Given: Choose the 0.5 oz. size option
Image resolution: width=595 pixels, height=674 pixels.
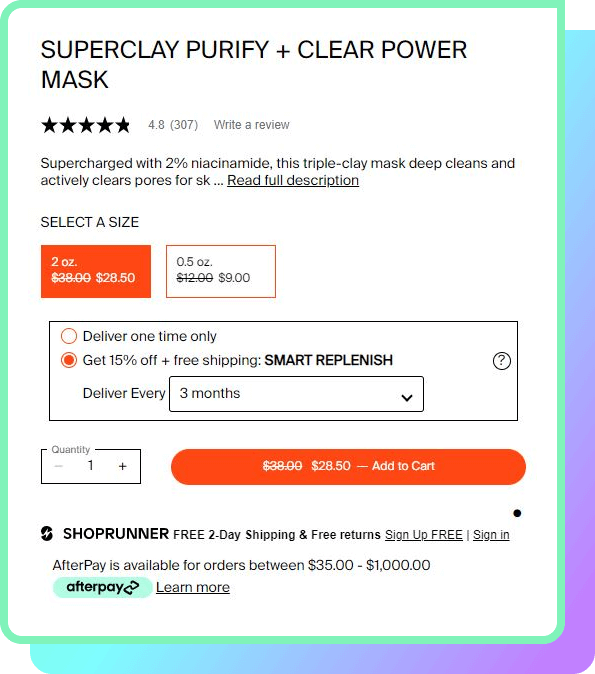Looking at the screenshot, I should pyautogui.click(x=221, y=271).
